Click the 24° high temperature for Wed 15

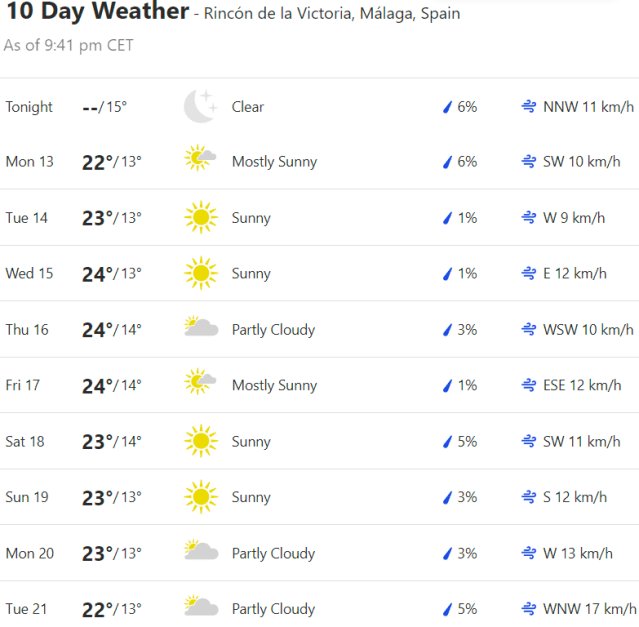(98, 273)
